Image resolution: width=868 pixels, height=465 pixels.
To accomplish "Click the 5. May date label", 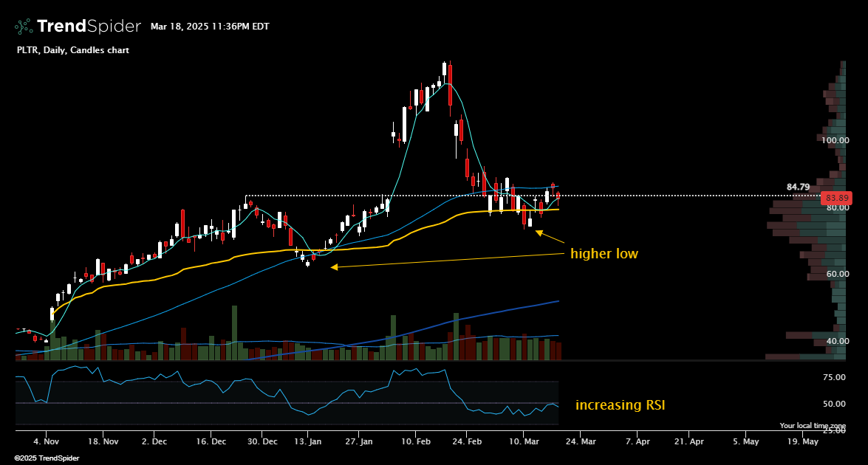I will [745, 441].
